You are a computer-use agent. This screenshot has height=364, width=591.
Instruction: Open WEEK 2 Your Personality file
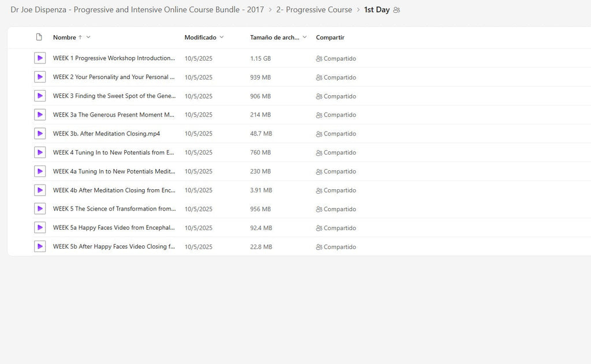coord(114,77)
